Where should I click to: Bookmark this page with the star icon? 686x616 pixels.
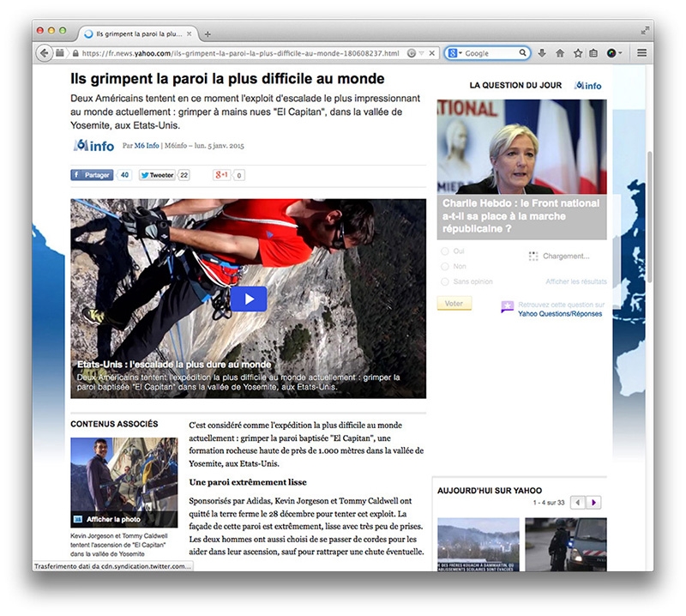tap(578, 53)
